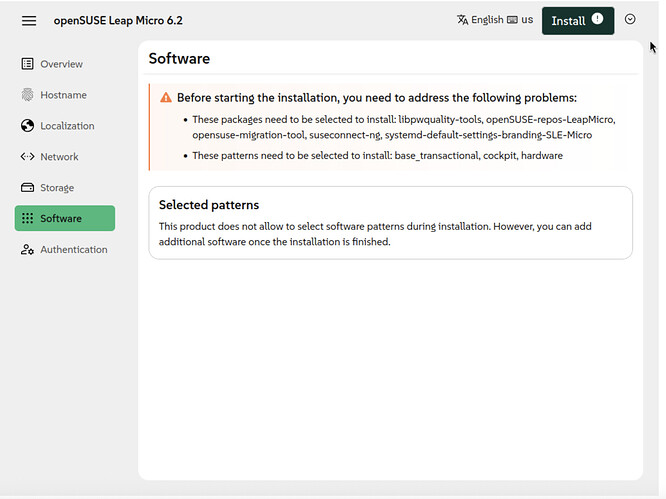This screenshot has height=499, width=666.
Task: Click the Authentication user icon
Action: coord(28,250)
